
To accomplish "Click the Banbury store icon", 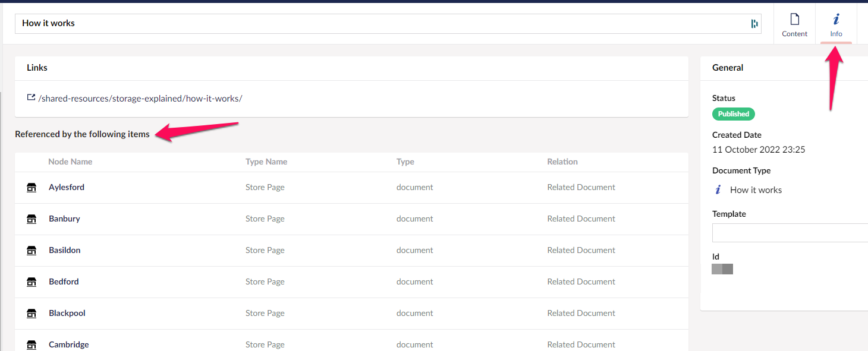I will click(x=32, y=219).
